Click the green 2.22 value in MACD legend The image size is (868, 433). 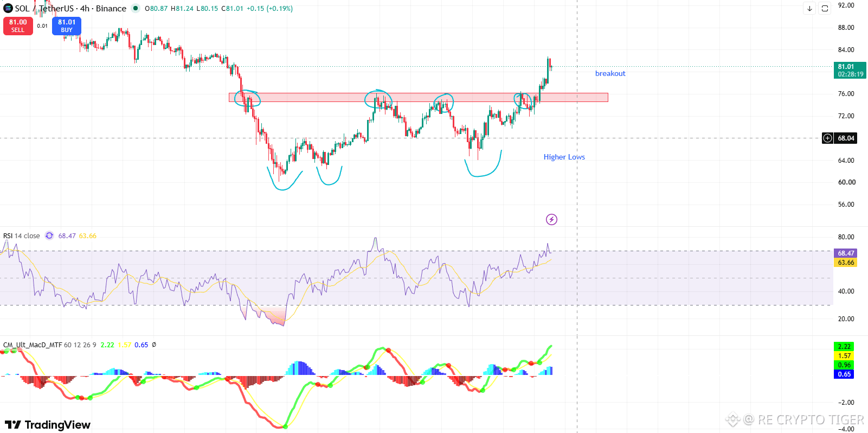click(107, 345)
